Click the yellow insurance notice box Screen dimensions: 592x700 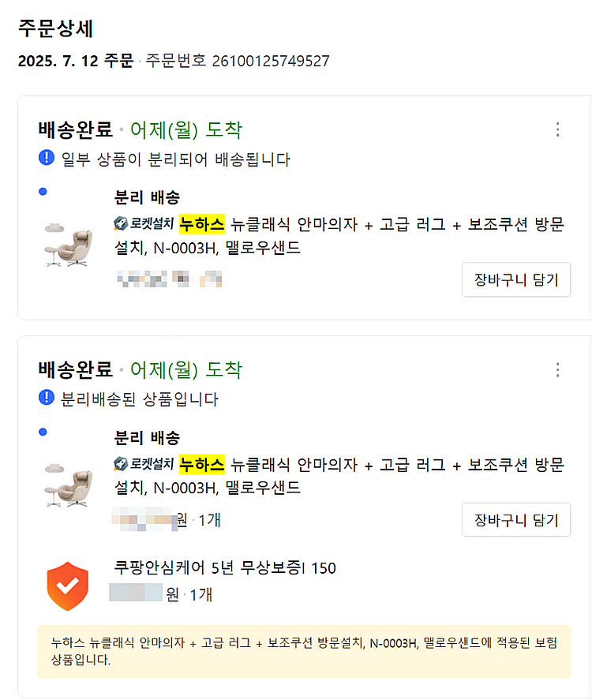tap(303, 651)
